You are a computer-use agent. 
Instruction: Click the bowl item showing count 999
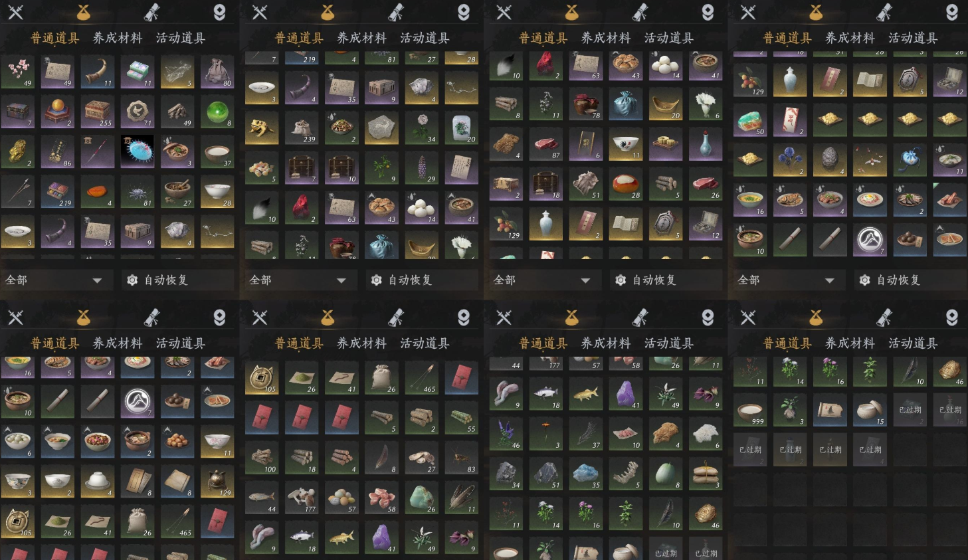pyautogui.click(x=750, y=410)
